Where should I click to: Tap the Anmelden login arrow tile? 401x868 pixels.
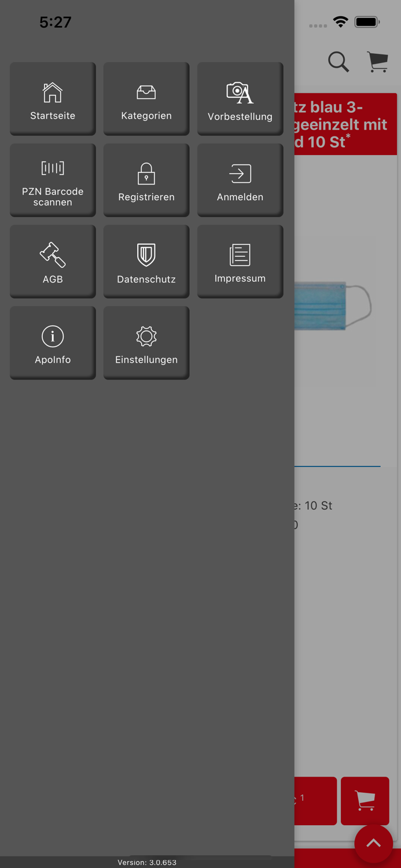pyautogui.click(x=240, y=180)
